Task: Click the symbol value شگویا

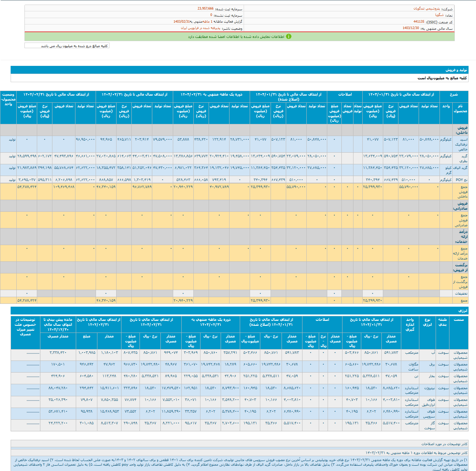Action: click(x=439, y=15)
